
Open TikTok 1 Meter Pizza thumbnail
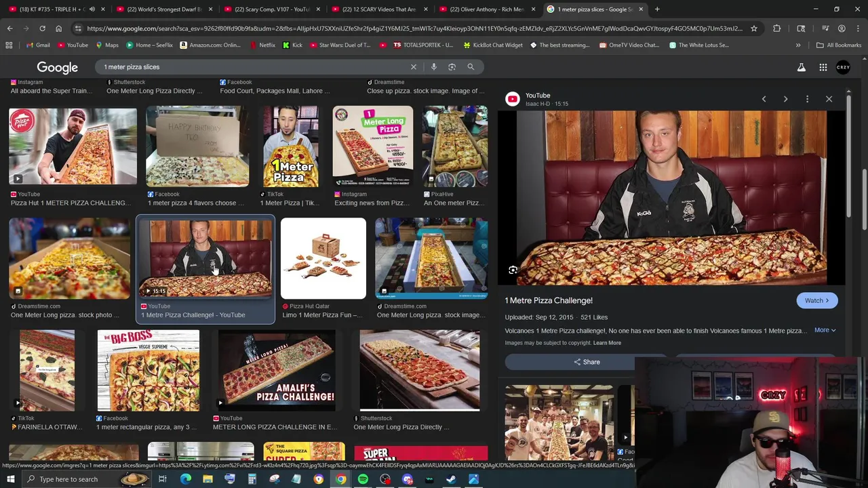(x=290, y=146)
